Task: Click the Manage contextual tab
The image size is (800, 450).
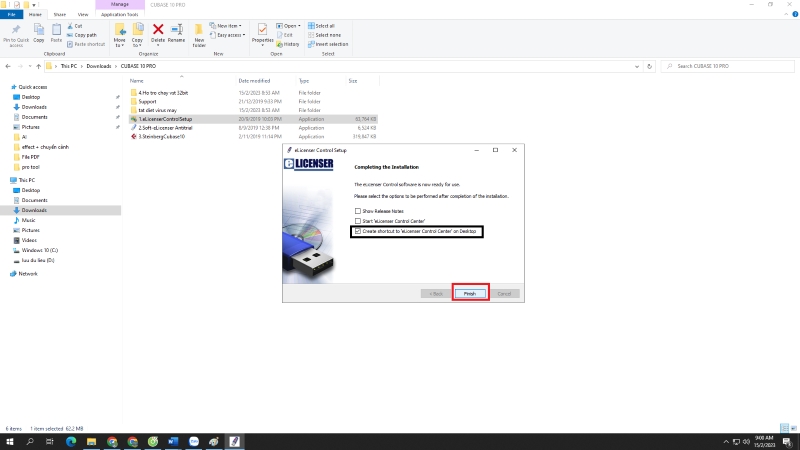Action: pyautogui.click(x=120, y=5)
